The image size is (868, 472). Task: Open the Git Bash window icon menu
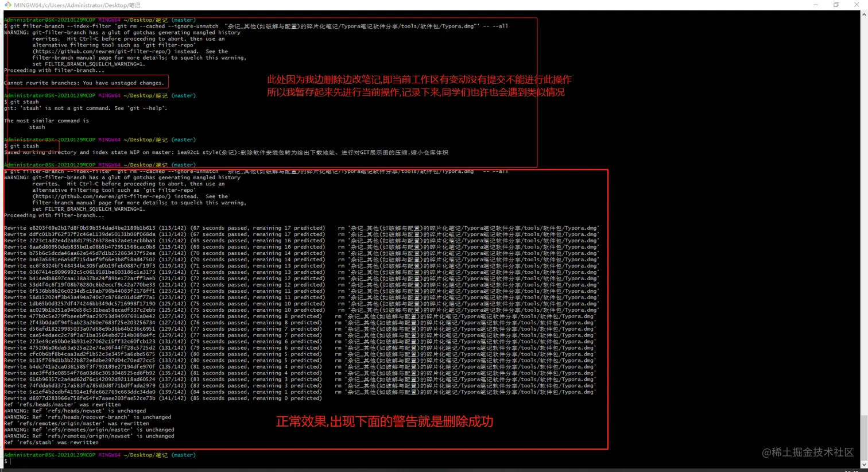click(x=8, y=5)
